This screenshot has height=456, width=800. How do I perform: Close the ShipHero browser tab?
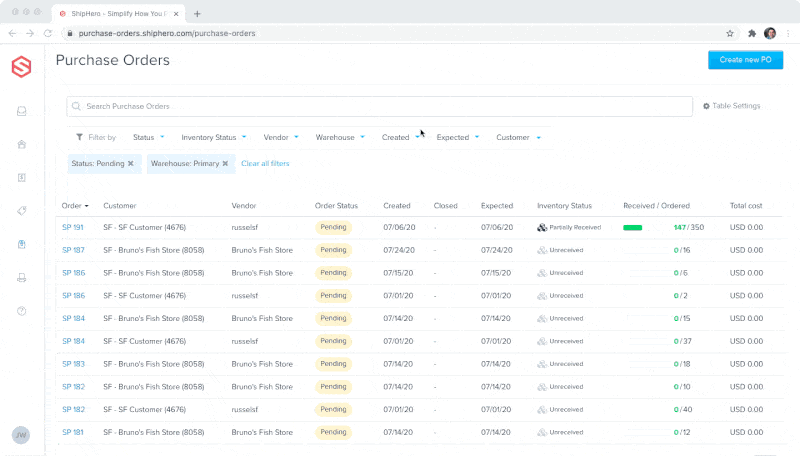coord(176,14)
